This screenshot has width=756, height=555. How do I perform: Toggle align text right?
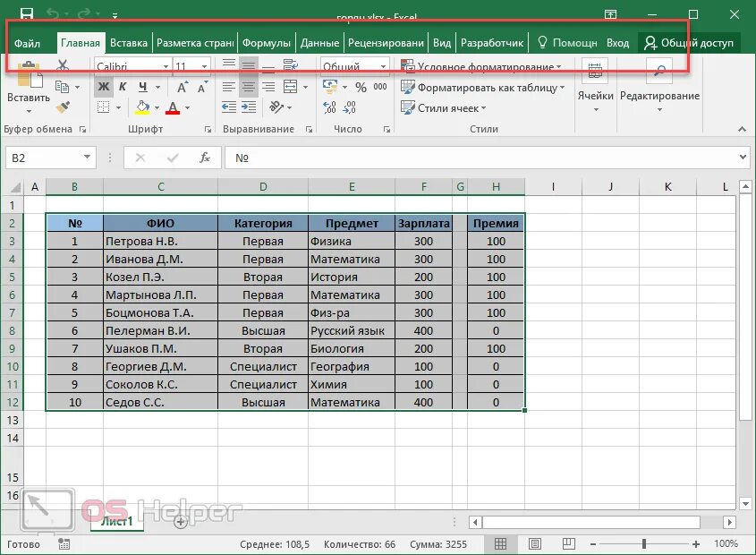[x=268, y=87]
